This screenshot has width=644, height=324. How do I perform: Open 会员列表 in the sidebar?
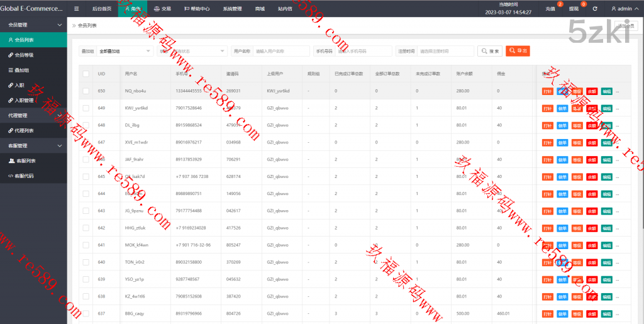coord(25,40)
